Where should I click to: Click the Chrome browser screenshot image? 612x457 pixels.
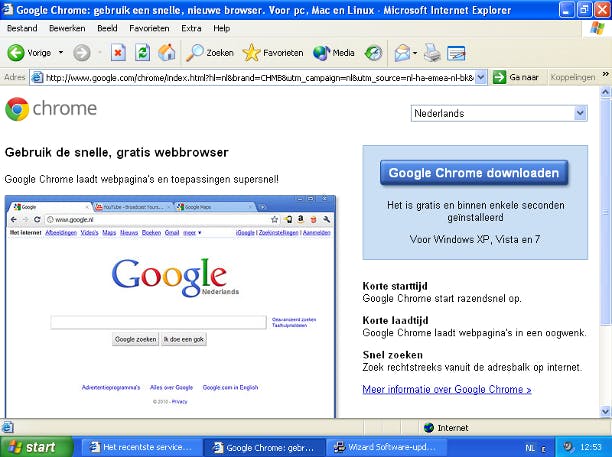pyautogui.click(x=170, y=307)
